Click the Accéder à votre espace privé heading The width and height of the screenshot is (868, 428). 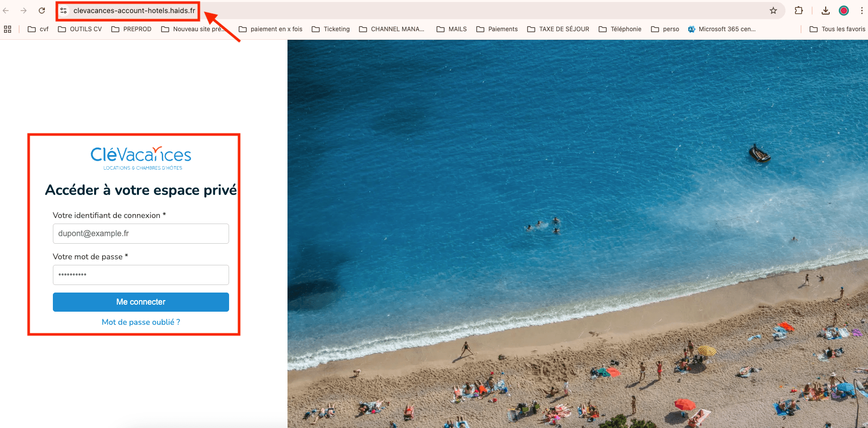(141, 190)
